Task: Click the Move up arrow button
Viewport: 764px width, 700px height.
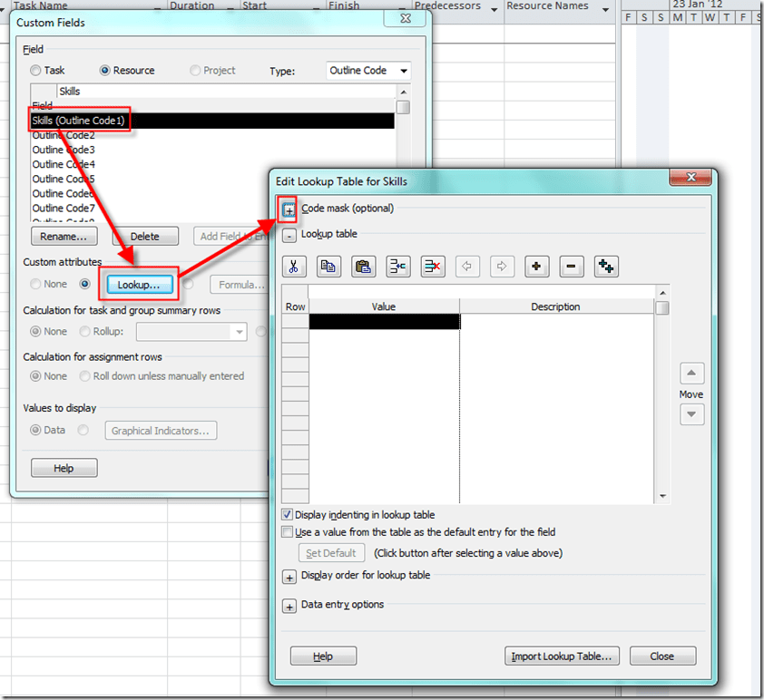Action: (x=691, y=374)
